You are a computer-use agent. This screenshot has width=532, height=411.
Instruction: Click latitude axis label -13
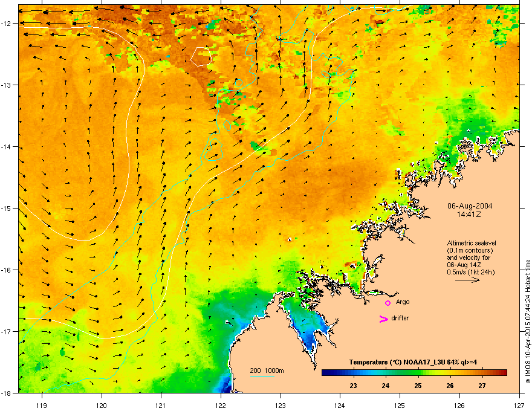[7, 85]
